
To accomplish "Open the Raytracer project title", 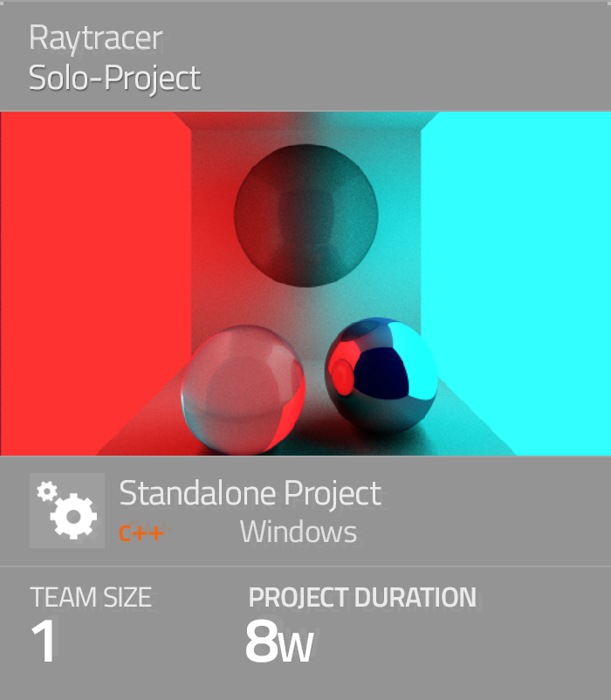I will pyautogui.click(x=95, y=38).
